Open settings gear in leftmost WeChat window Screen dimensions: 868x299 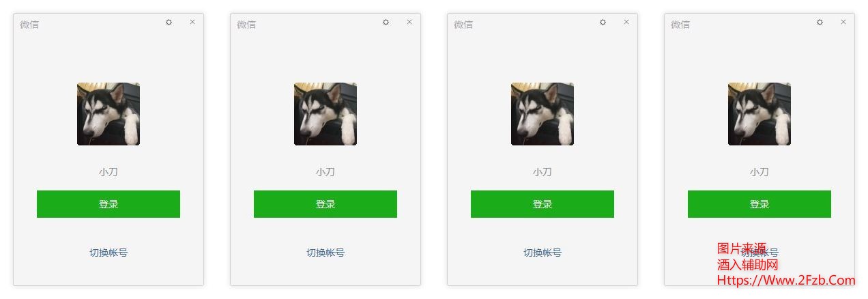tap(169, 22)
